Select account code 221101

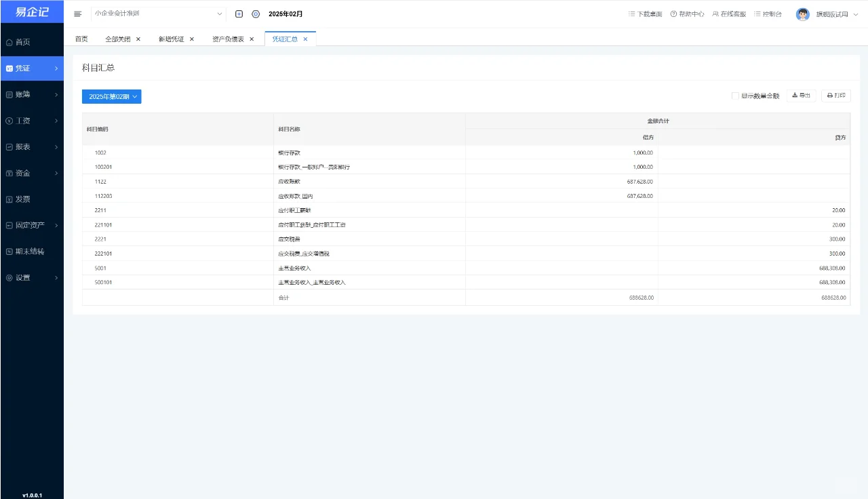point(104,224)
